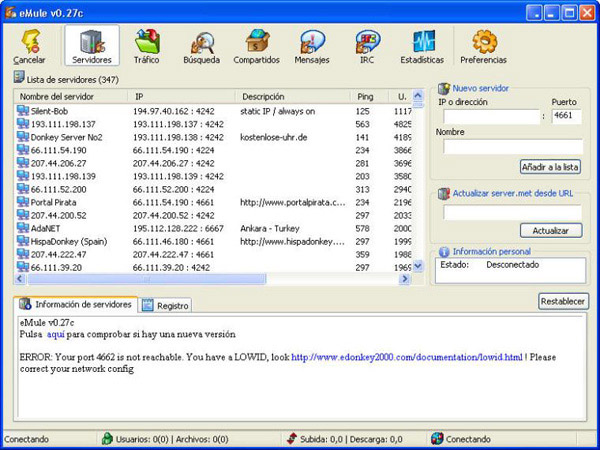Open the Mensajes messages view
Image resolution: width=600 pixels, height=450 pixels.
[x=312, y=45]
